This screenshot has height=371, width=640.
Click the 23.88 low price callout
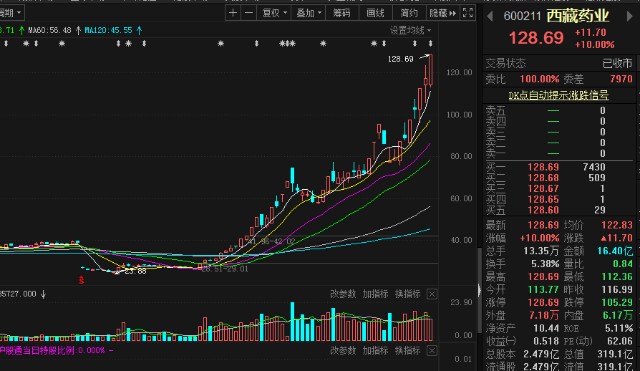tap(135, 271)
